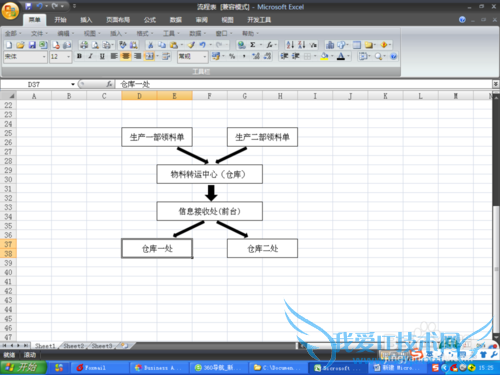Click the New blank workbook icon

[9, 45]
